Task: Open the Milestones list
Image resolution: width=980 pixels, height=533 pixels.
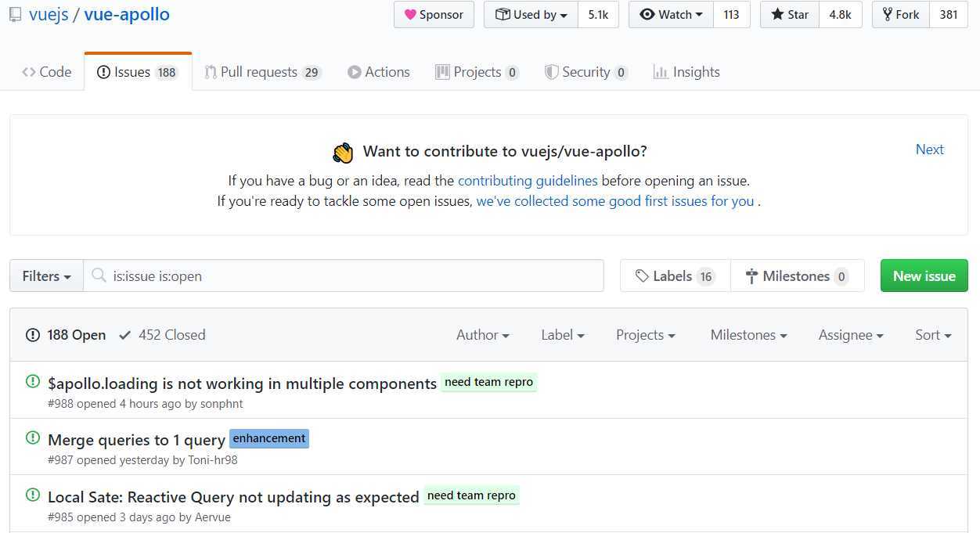Action: pos(798,276)
